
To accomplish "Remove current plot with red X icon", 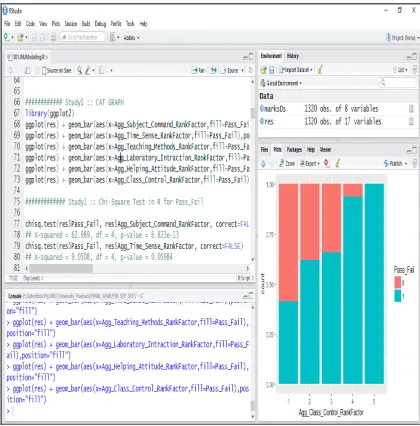I will [327, 163].
